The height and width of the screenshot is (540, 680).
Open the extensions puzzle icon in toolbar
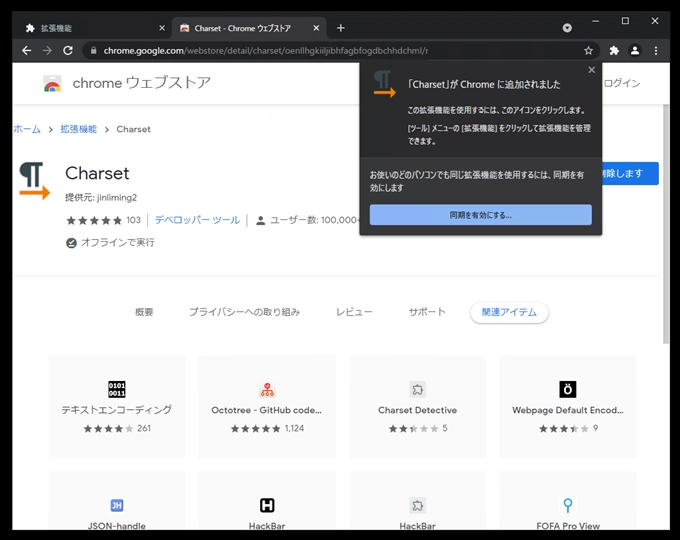pyautogui.click(x=614, y=51)
